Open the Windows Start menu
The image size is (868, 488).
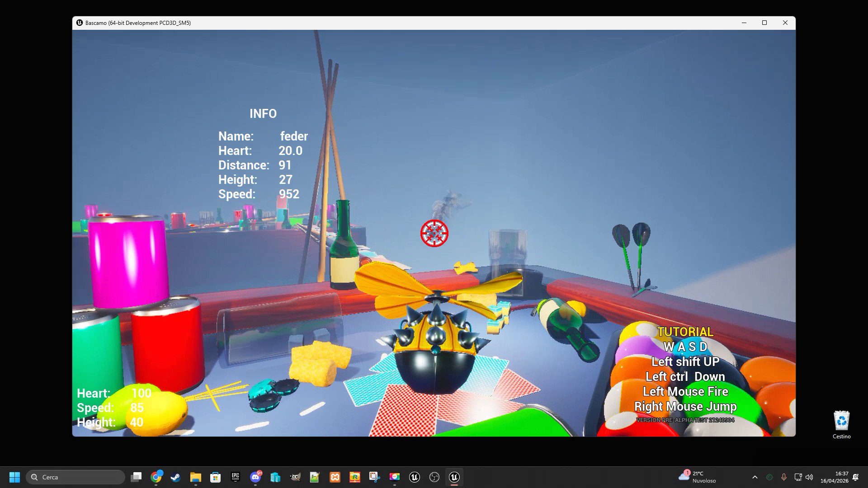point(14,477)
